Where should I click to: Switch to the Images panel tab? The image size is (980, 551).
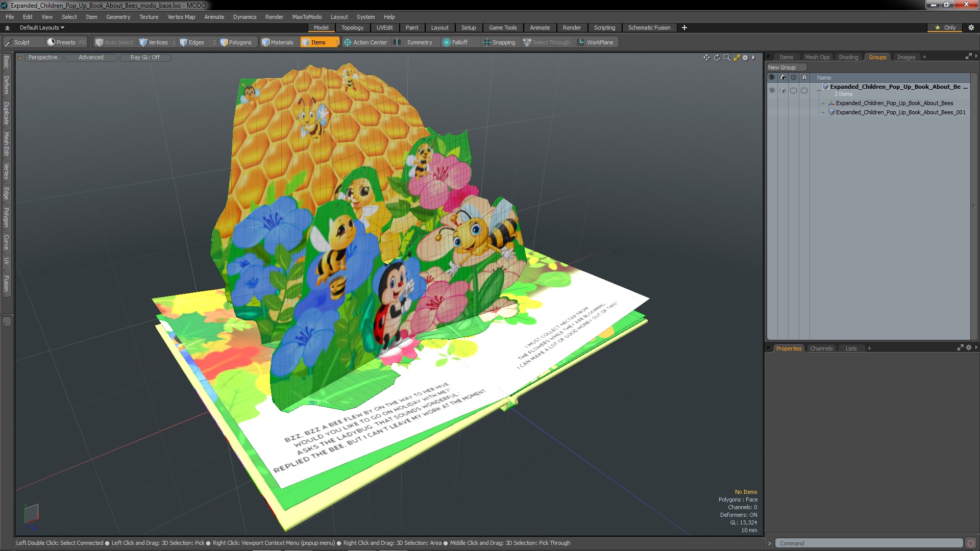pyautogui.click(x=906, y=57)
